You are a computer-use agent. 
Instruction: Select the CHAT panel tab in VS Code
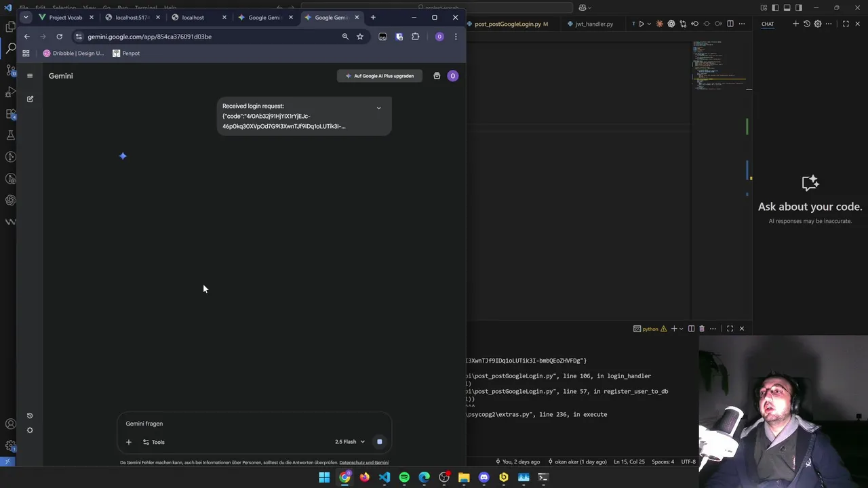[768, 24]
